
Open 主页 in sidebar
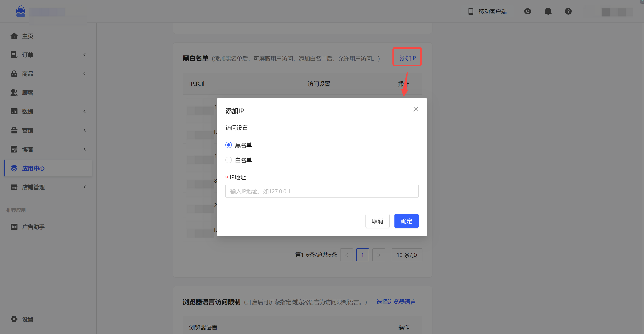pyautogui.click(x=28, y=36)
